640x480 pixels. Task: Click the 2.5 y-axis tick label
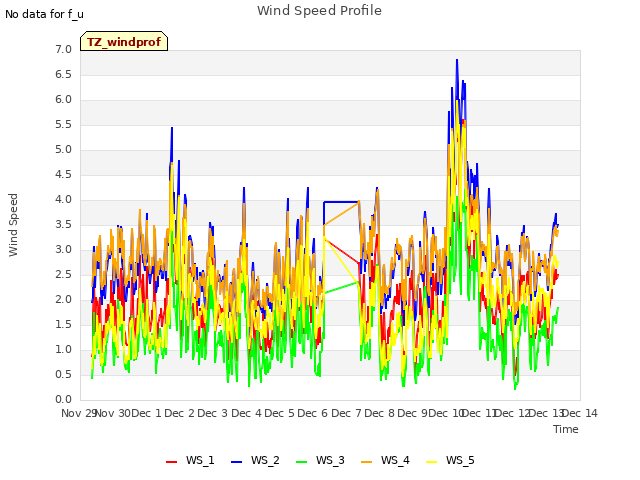click(x=63, y=274)
